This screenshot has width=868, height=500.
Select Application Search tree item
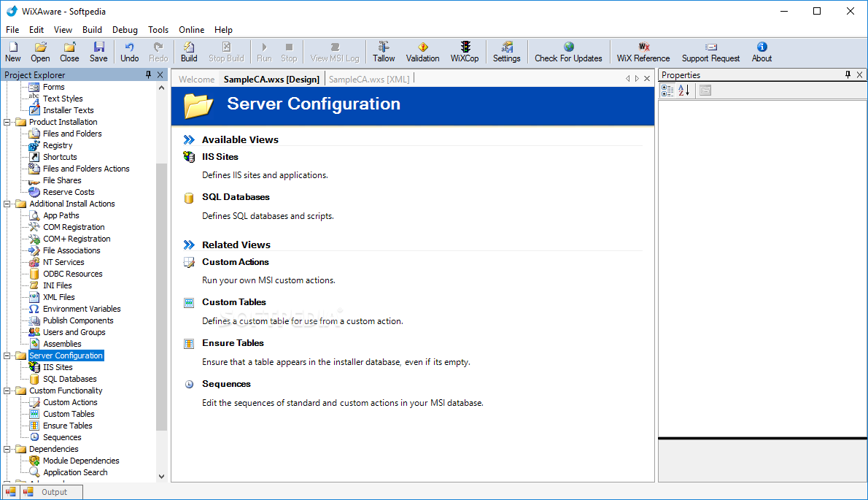point(75,472)
